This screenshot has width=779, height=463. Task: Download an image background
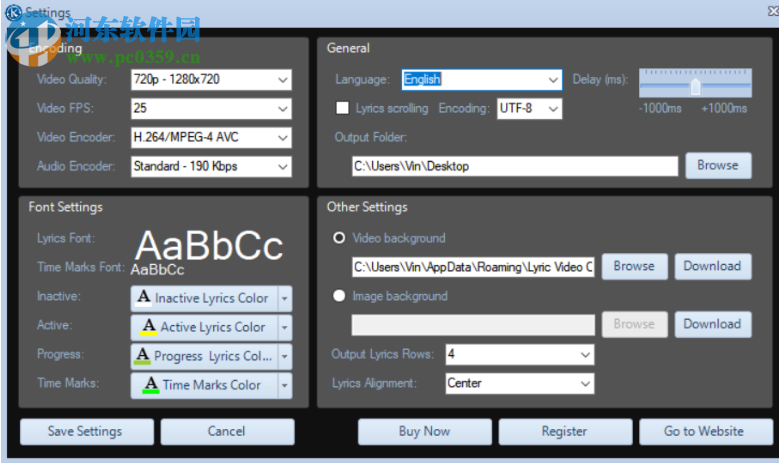712,324
